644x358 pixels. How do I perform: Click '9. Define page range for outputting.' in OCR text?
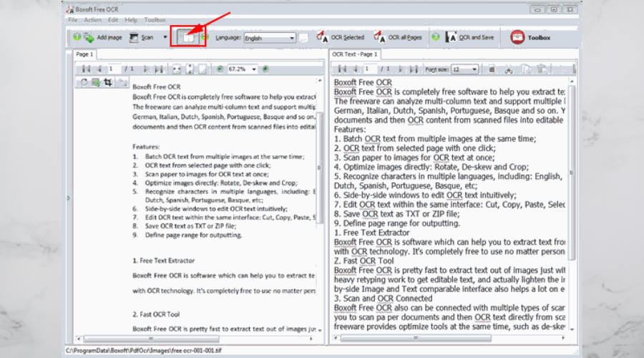click(x=396, y=223)
